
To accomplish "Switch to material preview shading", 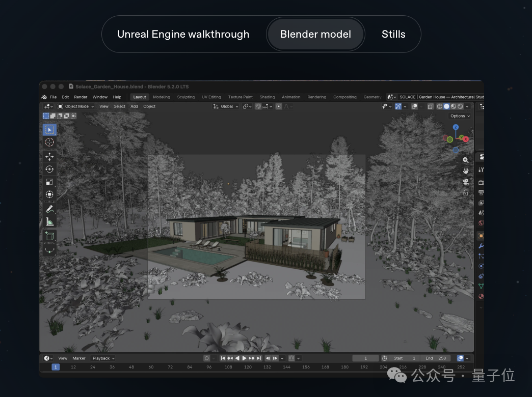I will [454, 106].
